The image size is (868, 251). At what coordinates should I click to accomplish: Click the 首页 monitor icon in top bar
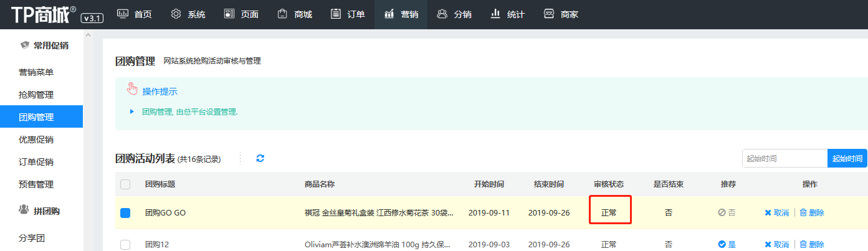pyautogui.click(x=123, y=14)
